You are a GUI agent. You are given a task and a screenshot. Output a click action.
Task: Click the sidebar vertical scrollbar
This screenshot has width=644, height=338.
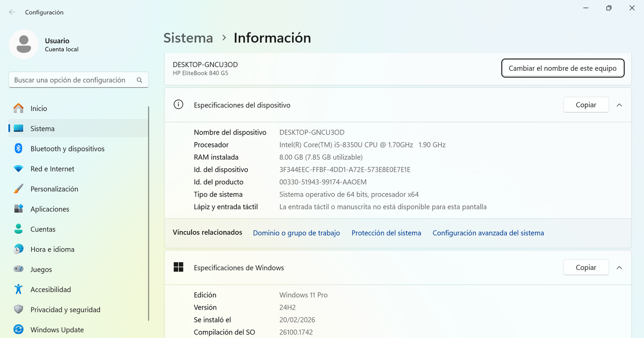148,214
